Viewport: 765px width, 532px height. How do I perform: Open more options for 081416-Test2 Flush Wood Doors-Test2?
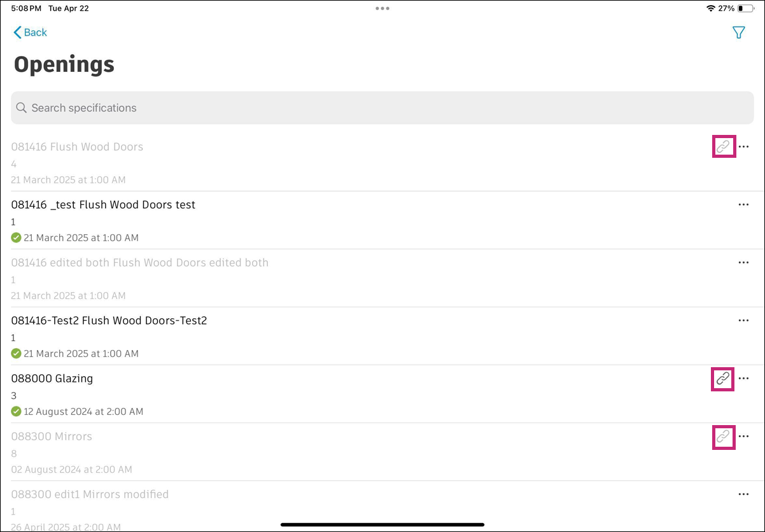point(743,321)
